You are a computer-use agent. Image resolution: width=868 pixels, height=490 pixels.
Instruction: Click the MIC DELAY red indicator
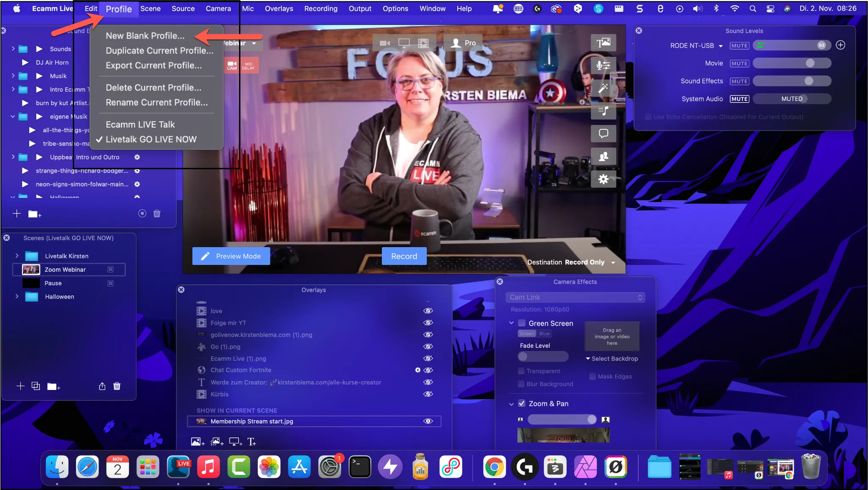click(248, 66)
